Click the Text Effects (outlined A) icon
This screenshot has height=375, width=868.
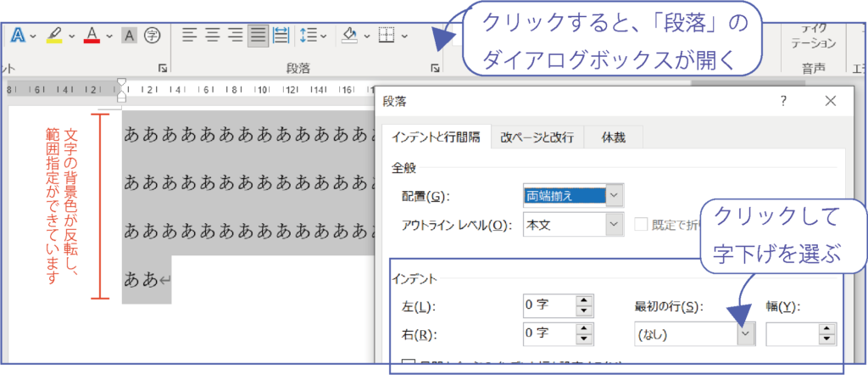[18, 36]
